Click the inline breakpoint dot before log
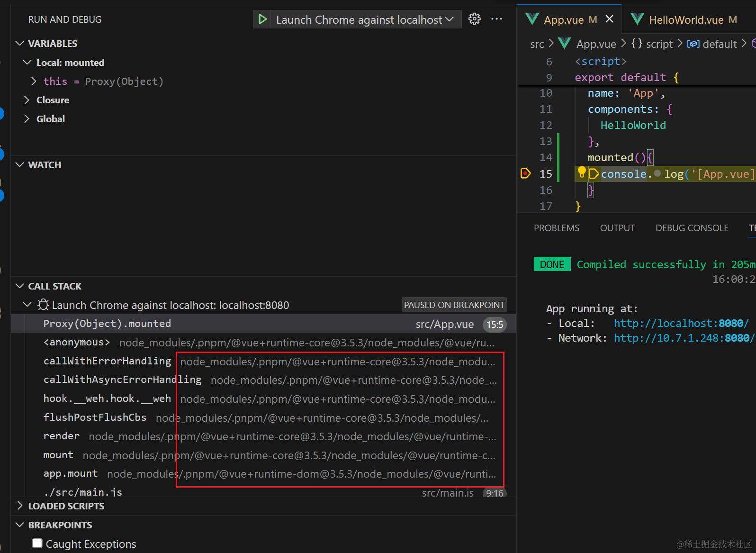Viewport: 756px width, 553px height. tap(657, 173)
